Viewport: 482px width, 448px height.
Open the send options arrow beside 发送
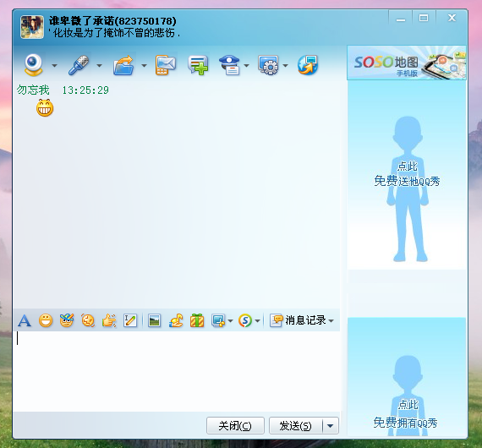point(331,425)
